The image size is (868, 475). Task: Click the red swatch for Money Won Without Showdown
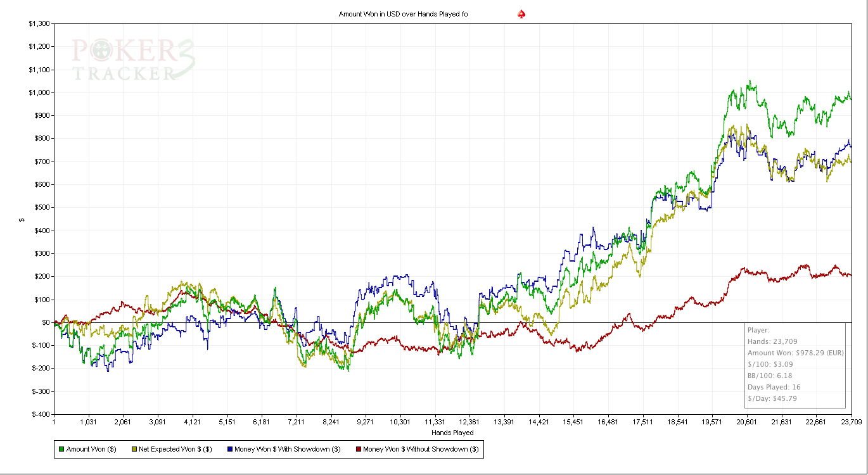[358, 449]
